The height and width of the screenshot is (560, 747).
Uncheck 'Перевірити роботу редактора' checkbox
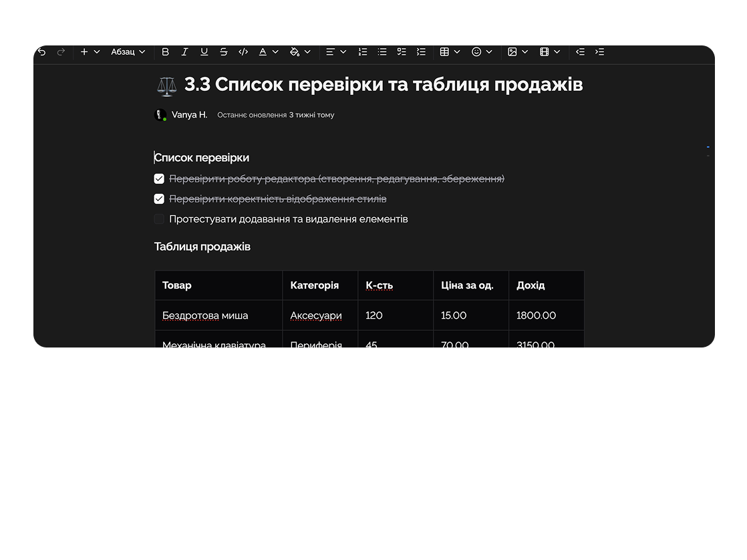pos(159,178)
